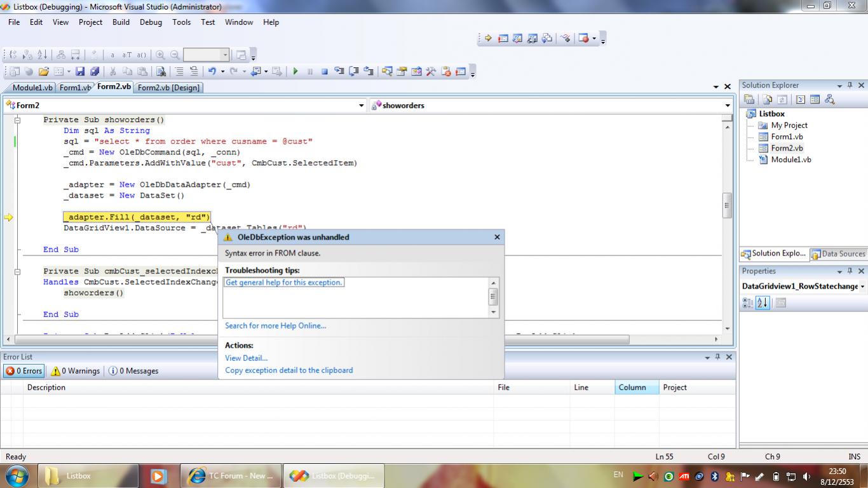868x488 pixels.
Task: Open the Form2 class dropdown
Action: [x=362, y=105]
